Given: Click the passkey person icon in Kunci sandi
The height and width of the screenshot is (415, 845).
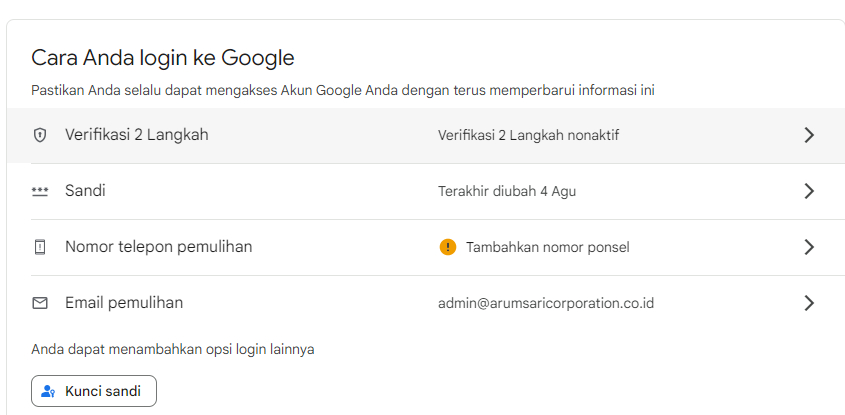Looking at the screenshot, I should click(49, 391).
